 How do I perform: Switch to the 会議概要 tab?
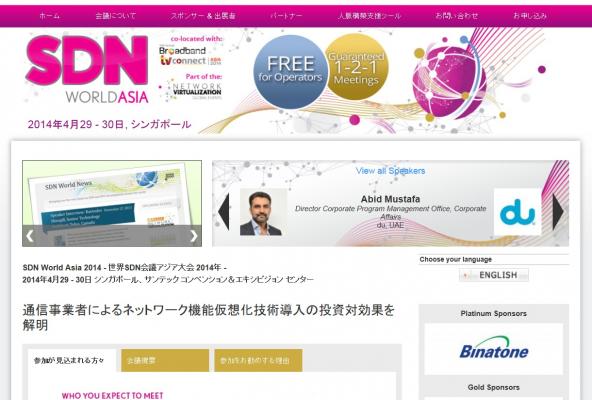point(165,361)
